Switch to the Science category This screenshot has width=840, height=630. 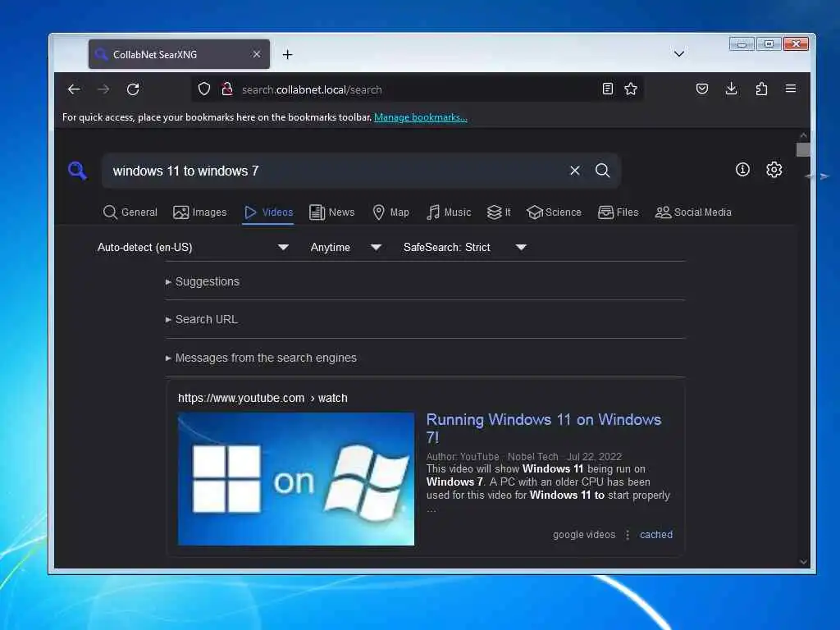click(554, 212)
